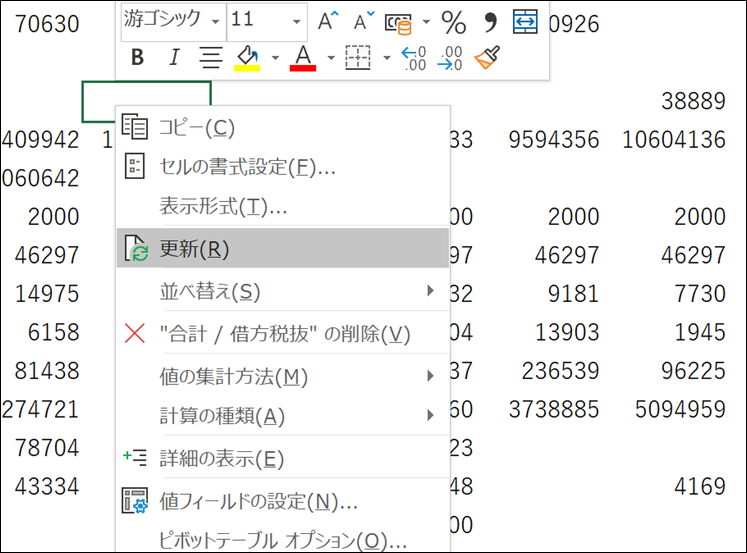Apply the yellow fill color bucket
This screenshot has width=747, height=553.
click(x=247, y=59)
